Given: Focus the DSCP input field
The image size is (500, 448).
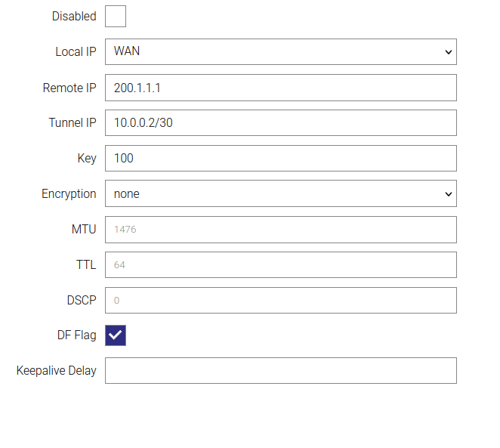Looking at the screenshot, I should click(280, 300).
